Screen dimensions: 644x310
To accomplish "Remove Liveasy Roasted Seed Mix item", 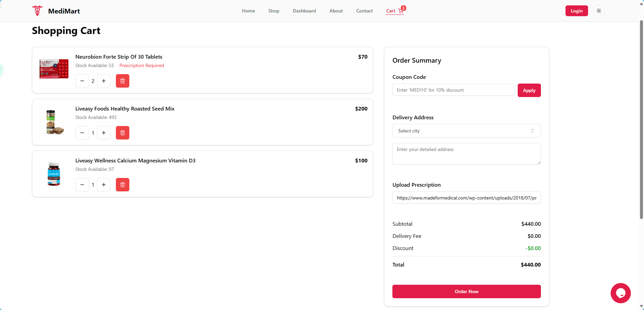I will click(123, 133).
